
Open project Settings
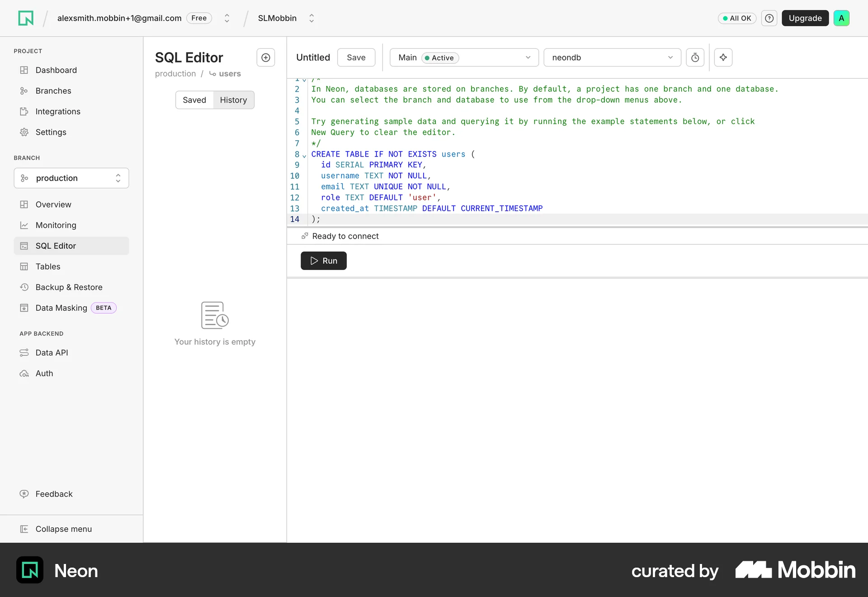(x=71, y=132)
